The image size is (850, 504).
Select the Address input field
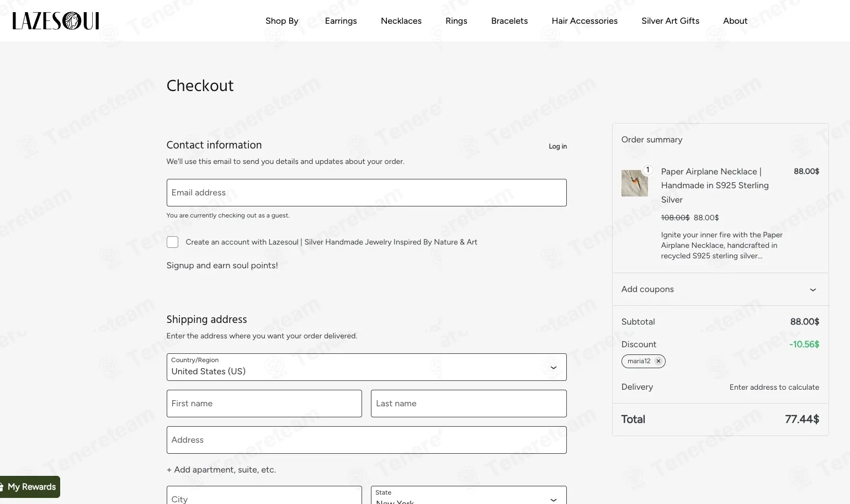(x=366, y=440)
